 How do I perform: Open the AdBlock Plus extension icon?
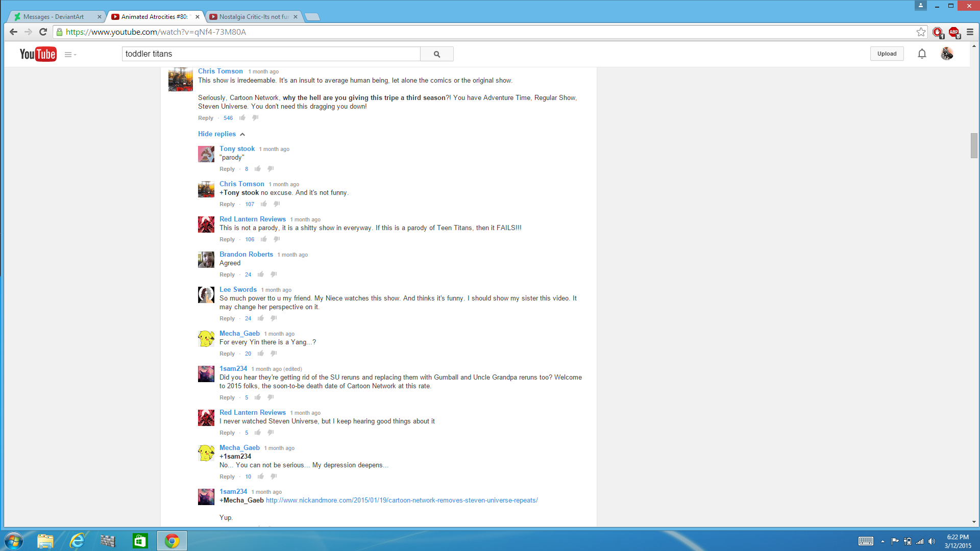(954, 32)
